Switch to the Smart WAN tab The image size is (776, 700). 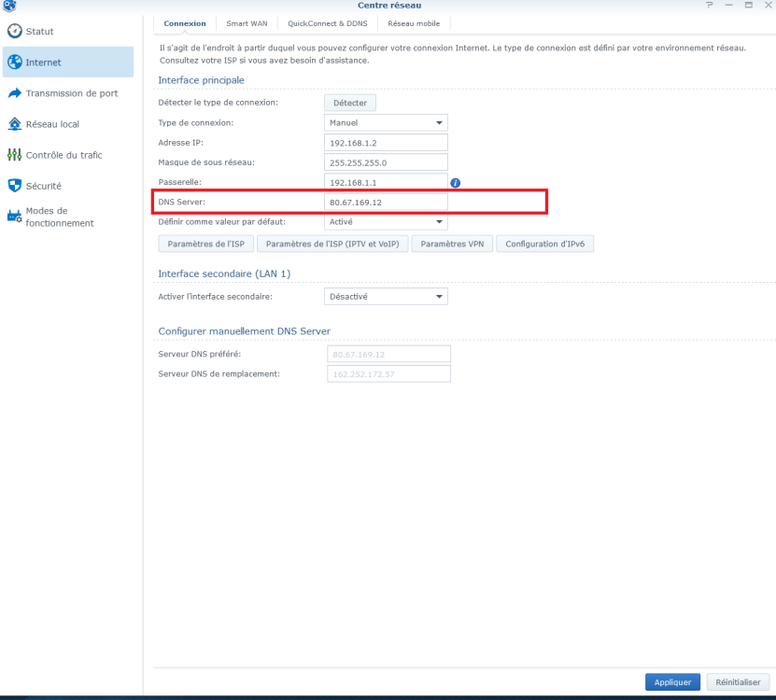[246, 23]
